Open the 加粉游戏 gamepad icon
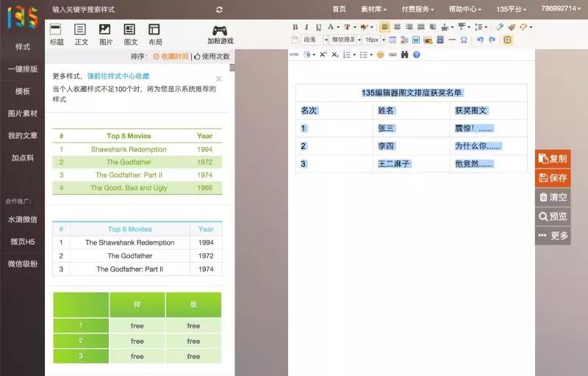 click(220, 34)
